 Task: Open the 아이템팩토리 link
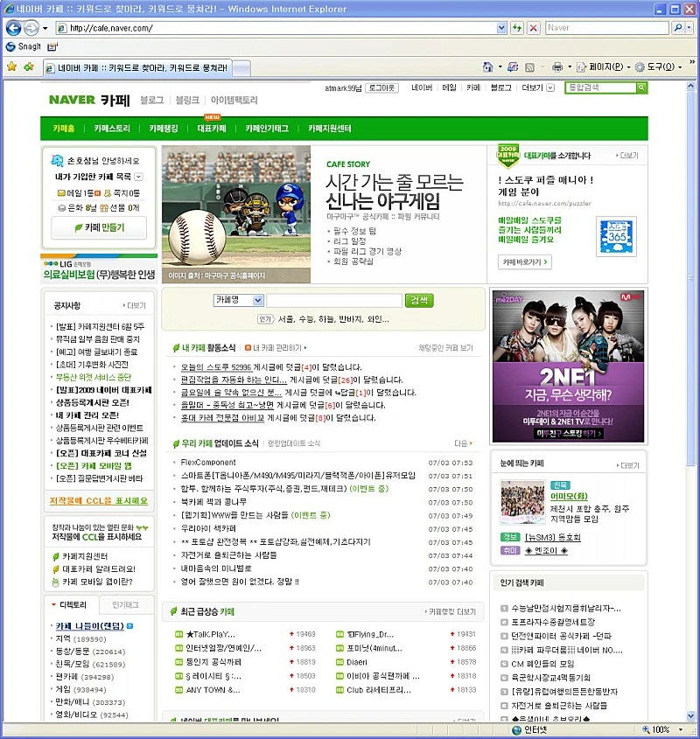point(234,100)
